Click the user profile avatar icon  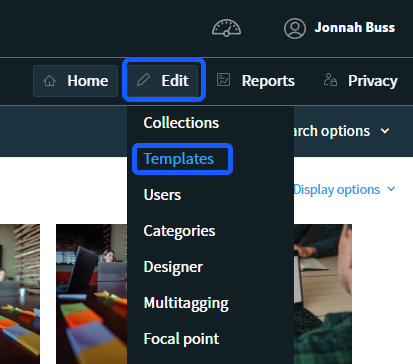point(295,28)
